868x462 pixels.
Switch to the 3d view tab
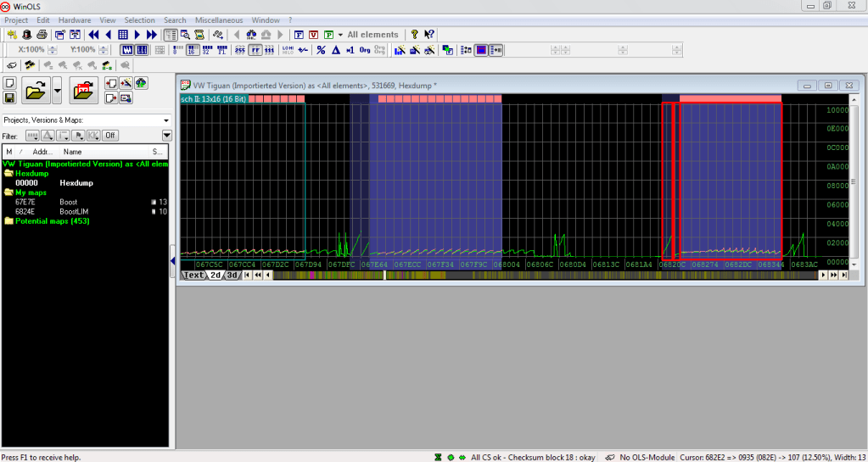click(x=232, y=275)
